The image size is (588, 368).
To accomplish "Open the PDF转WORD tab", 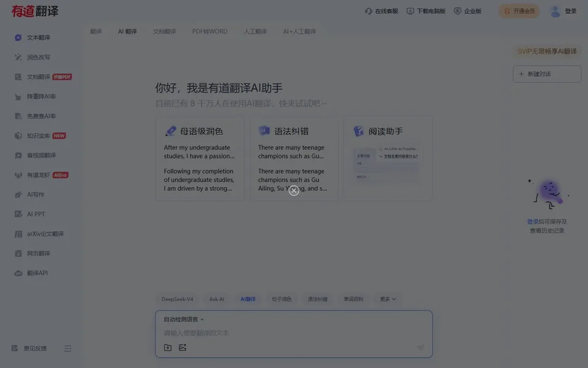I will [x=209, y=31].
